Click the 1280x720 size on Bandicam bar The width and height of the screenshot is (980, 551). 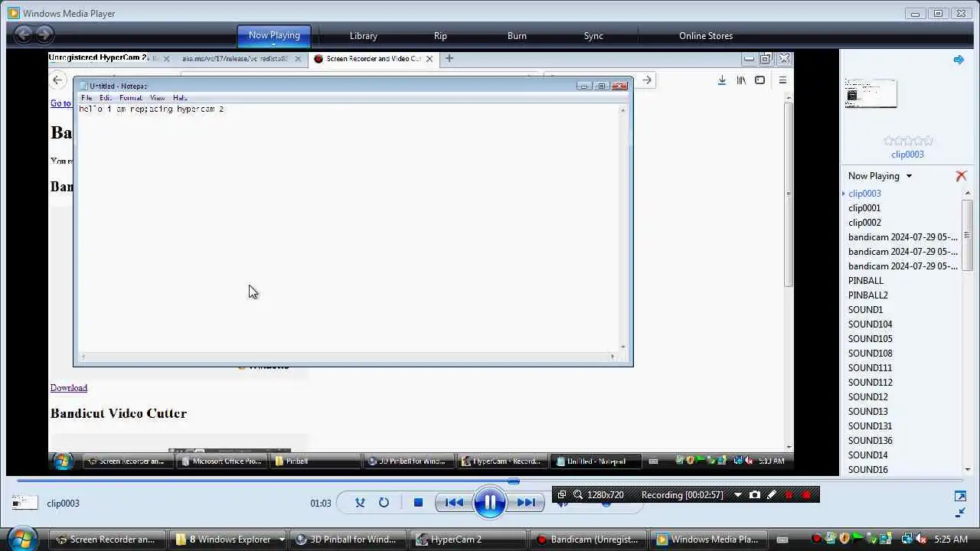(x=605, y=495)
